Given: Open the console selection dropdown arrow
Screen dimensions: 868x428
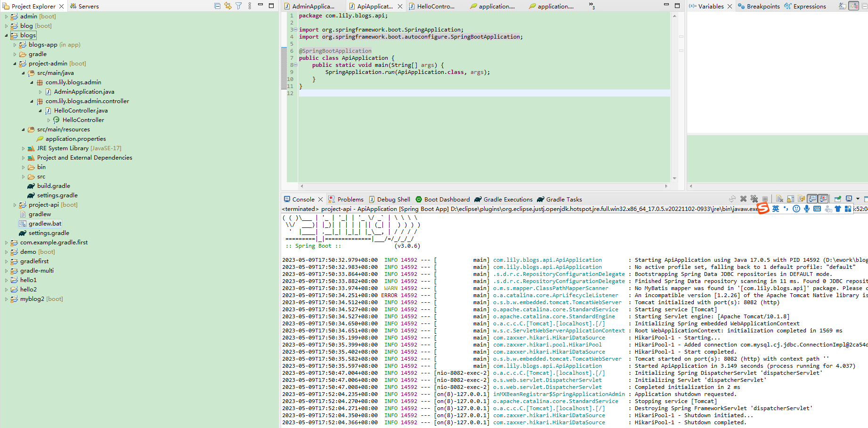Looking at the screenshot, I should [858, 199].
